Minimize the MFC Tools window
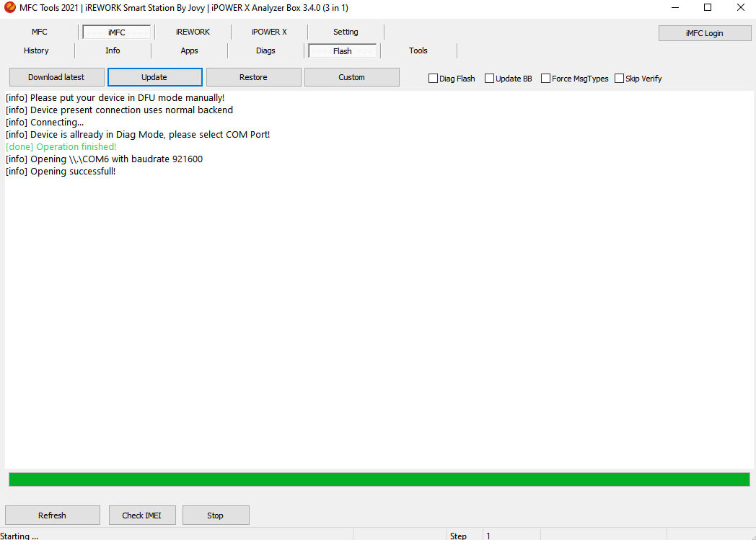Screen dimensions: 756x540 675,7
